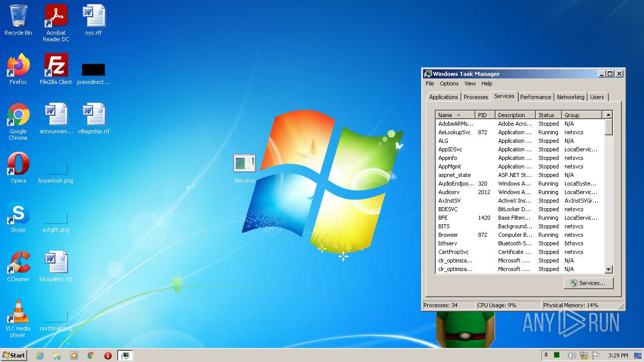This screenshot has width=644, height=362.
Task: Select the ALG service row
Action: pyautogui.click(x=520, y=141)
